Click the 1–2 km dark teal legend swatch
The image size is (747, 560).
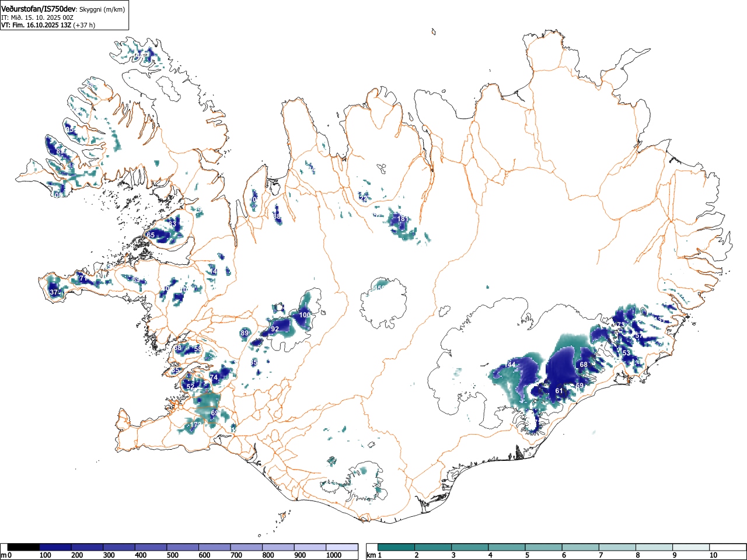pyautogui.click(x=396, y=547)
